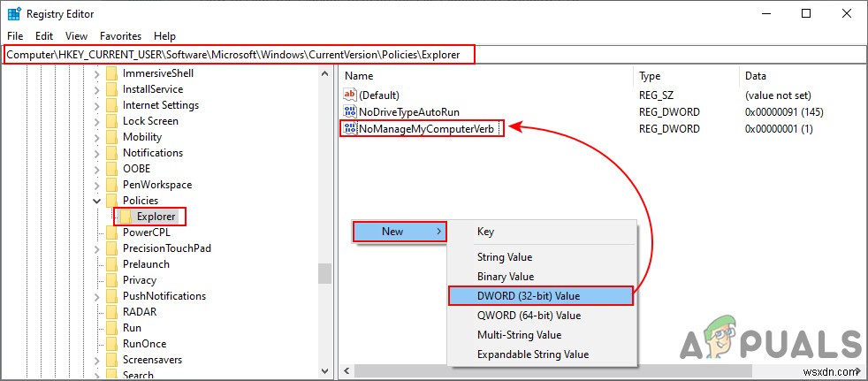Click the (Default) string value icon
The width and height of the screenshot is (868, 381).
tap(350, 95)
